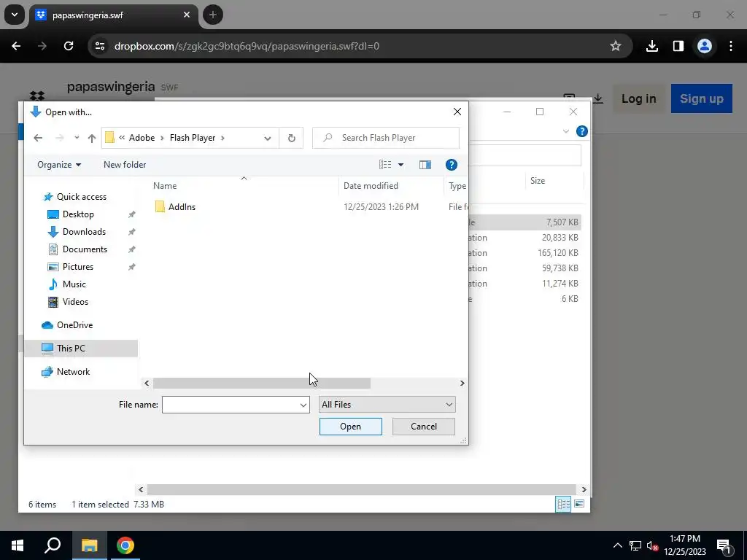Image resolution: width=747 pixels, height=560 pixels.
Task: Toggle the preview pane
Action: point(425,165)
